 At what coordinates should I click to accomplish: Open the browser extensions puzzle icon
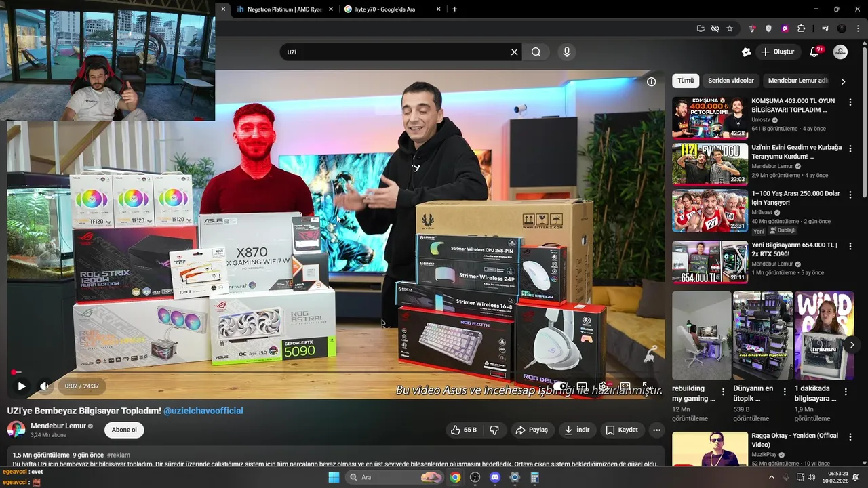coord(801,28)
